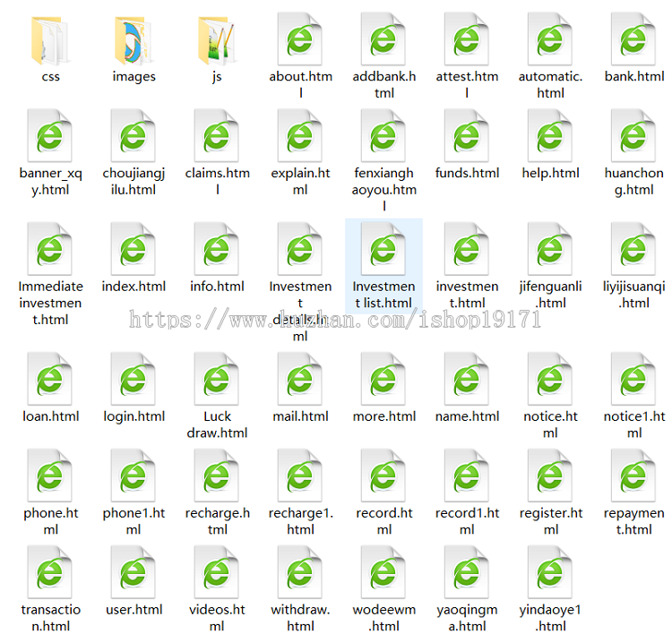The height and width of the screenshot is (634, 672).
Task: Select the claims.html file icon
Action: click(x=217, y=136)
